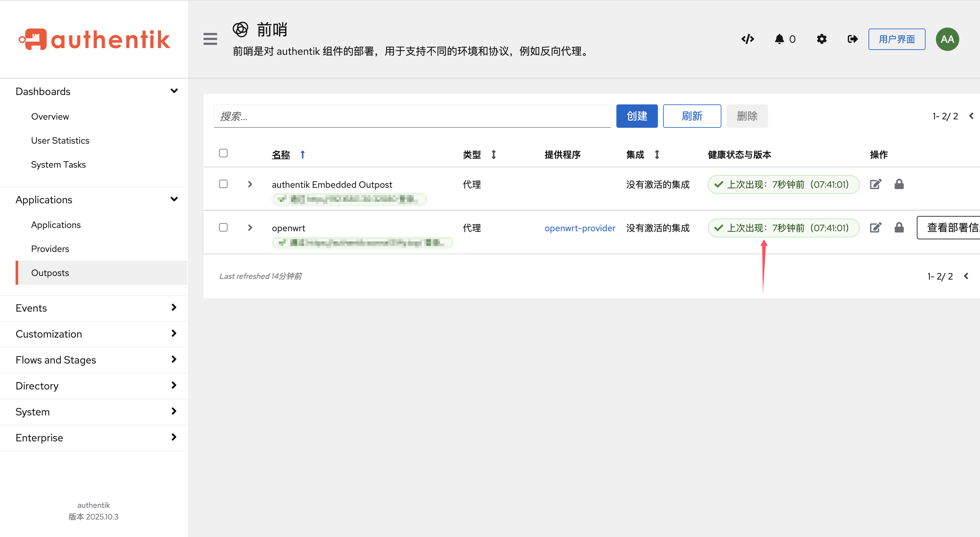Edit the authentik Embedded Outpost row
This screenshot has width=980, height=537.
point(875,184)
